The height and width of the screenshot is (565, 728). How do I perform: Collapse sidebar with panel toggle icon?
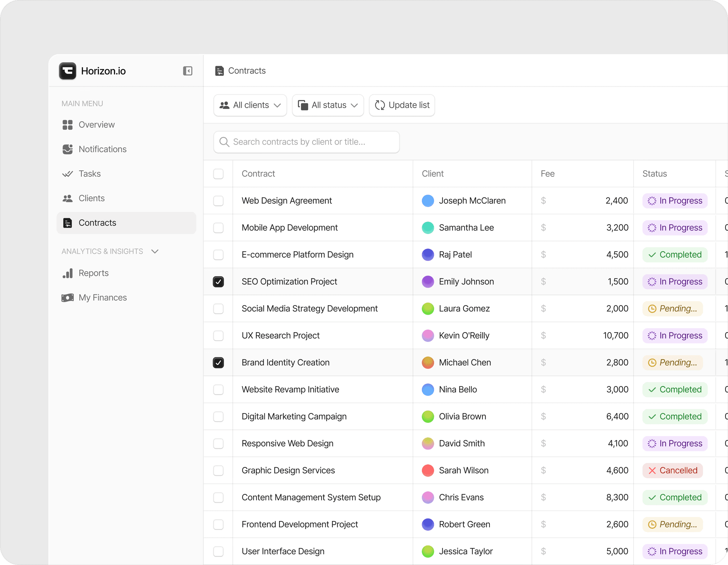pyautogui.click(x=188, y=71)
